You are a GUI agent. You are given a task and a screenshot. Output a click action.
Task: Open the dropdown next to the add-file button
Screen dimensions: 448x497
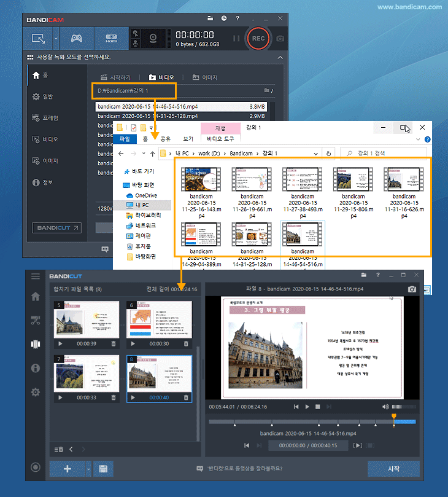[x=88, y=469]
